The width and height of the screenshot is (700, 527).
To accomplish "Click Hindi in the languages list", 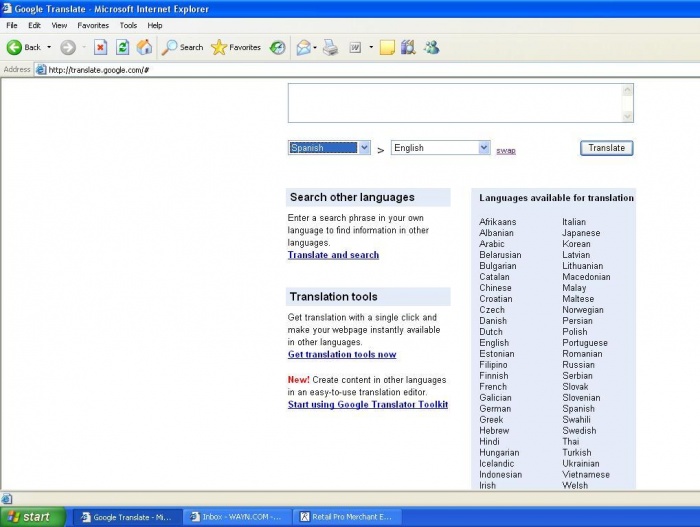I will point(489,442).
